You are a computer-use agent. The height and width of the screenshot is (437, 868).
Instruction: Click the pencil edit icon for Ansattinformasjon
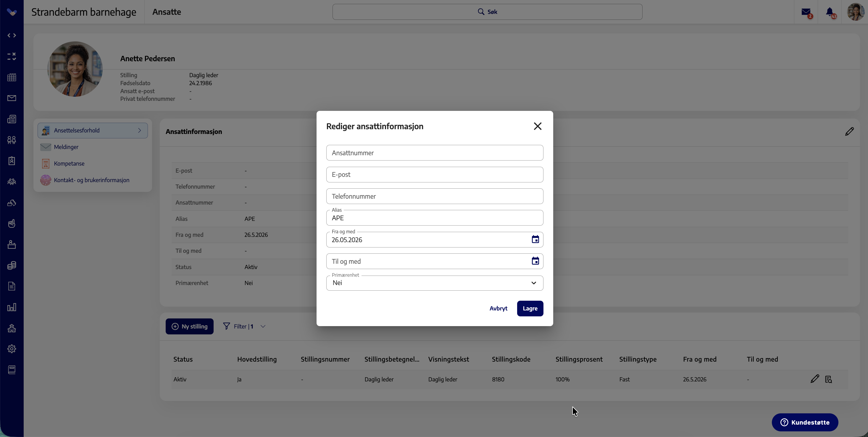click(x=849, y=131)
